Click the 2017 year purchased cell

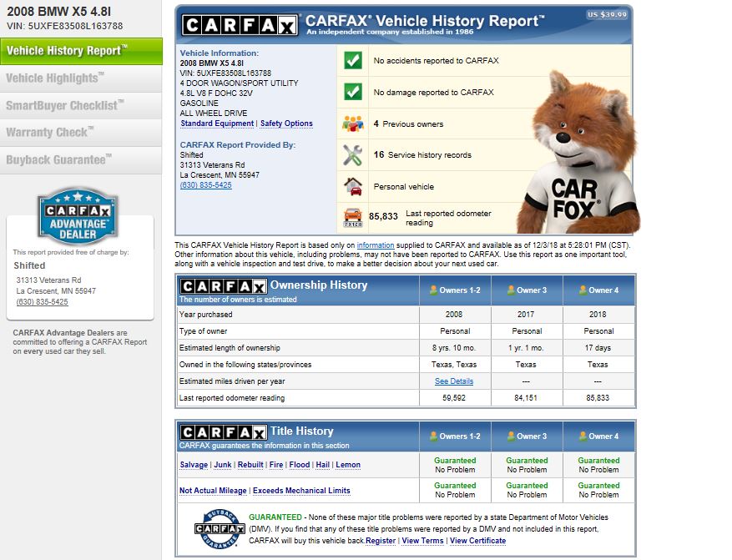pos(526,315)
